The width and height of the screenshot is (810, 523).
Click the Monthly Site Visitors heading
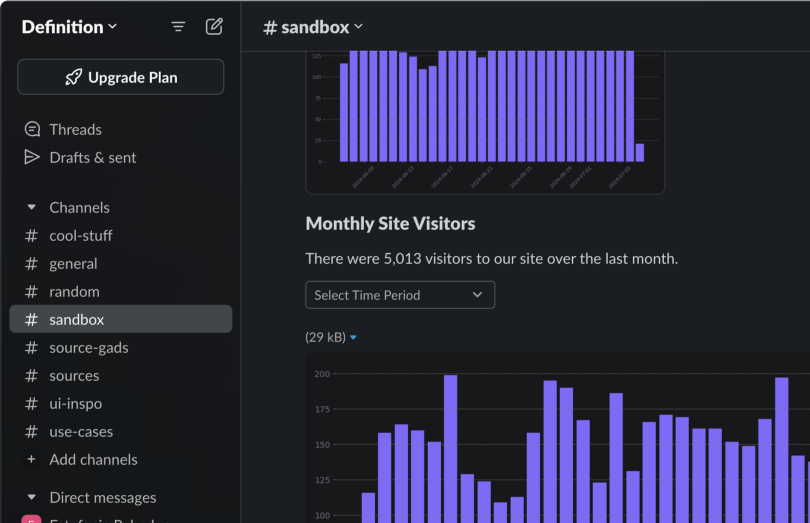[x=390, y=223]
